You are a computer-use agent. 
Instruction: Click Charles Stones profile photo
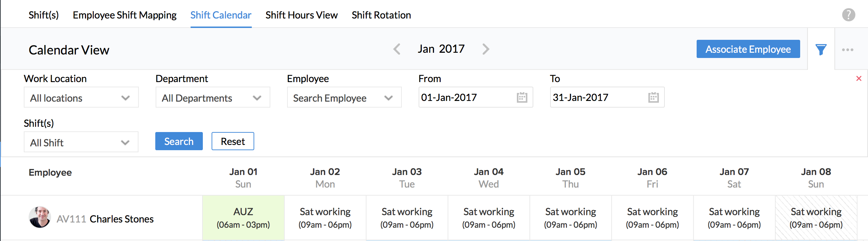(x=40, y=217)
